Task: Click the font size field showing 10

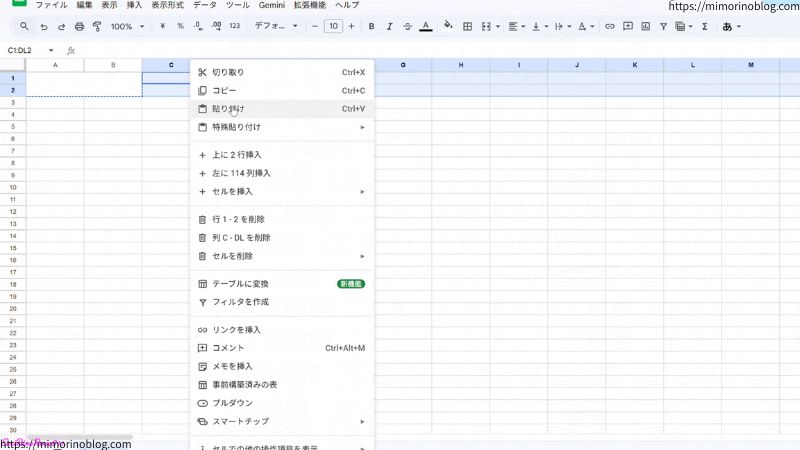Action: click(333, 26)
